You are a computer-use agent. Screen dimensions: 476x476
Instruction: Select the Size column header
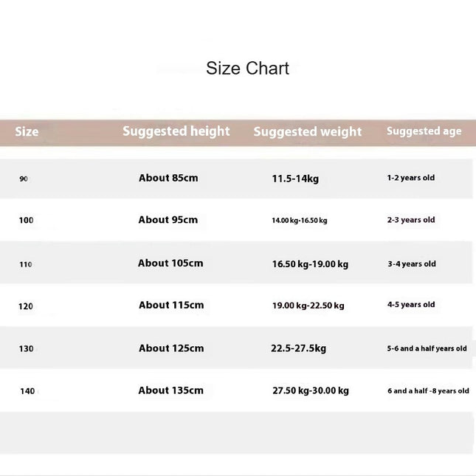27,131
